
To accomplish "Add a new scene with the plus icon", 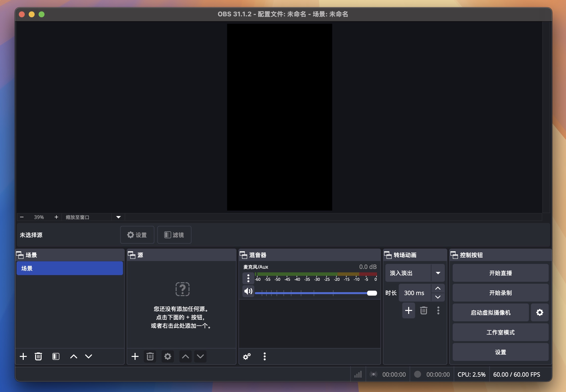I will coord(23,356).
